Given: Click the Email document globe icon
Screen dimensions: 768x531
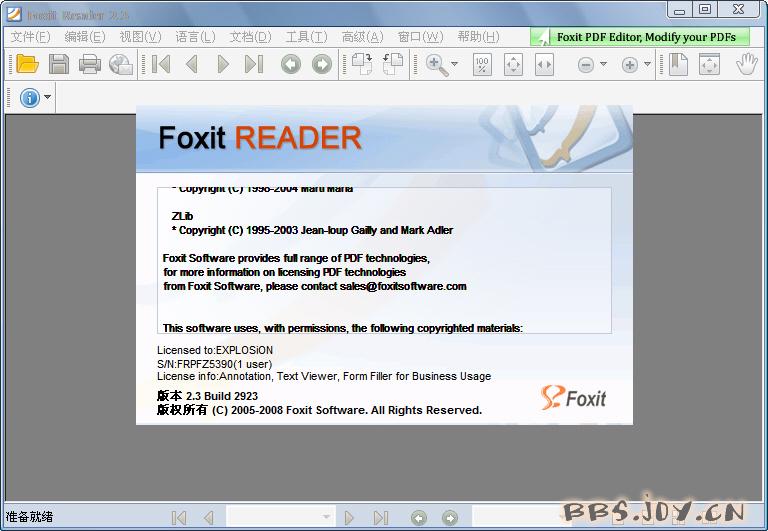Looking at the screenshot, I should pyautogui.click(x=120, y=64).
